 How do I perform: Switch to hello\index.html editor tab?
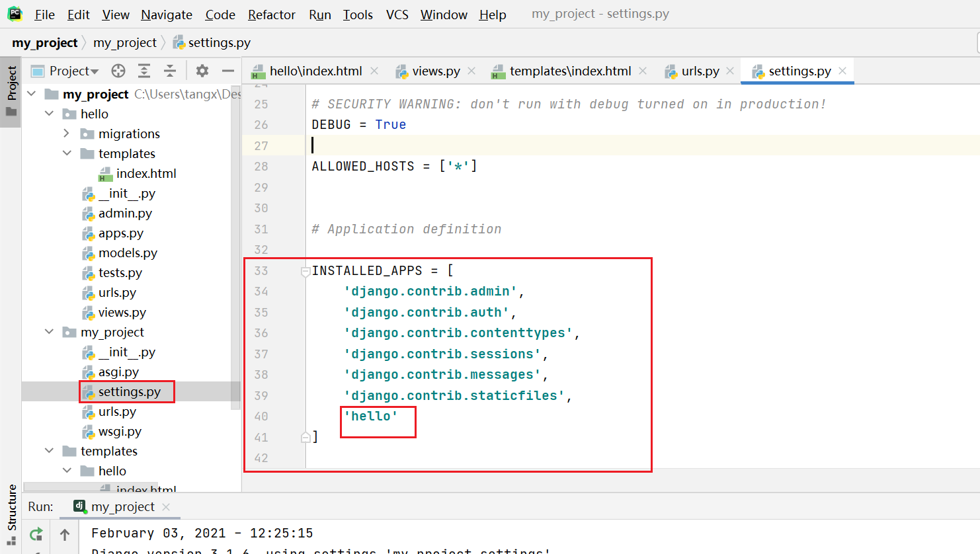[315, 71]
